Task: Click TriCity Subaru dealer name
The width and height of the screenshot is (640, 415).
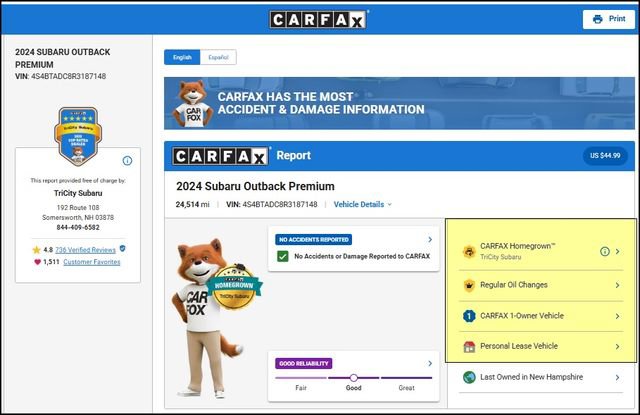Action: coord(78,193)
